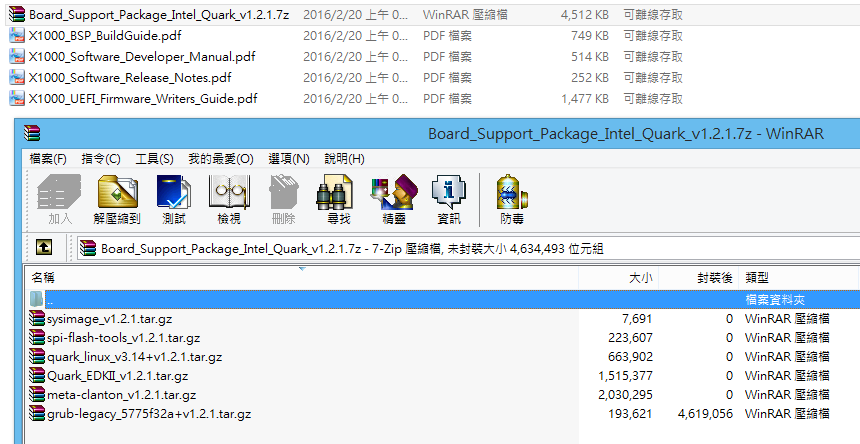Select file name meta-clanton_v1.2.1.tar.gz
Viewport: 860px width, 444px height.
[121, 395]
